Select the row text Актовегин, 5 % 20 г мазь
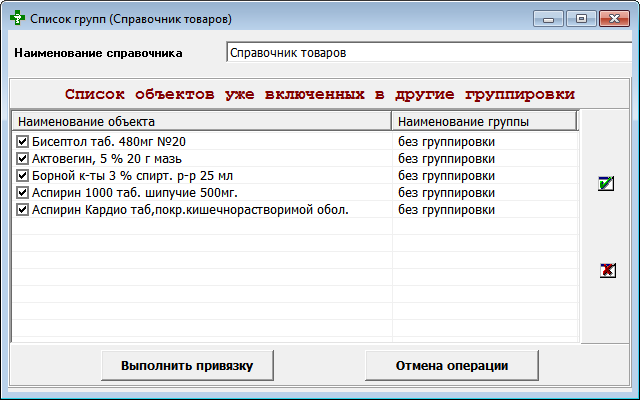This screenshot has height=400, width=641. (107, 159)
